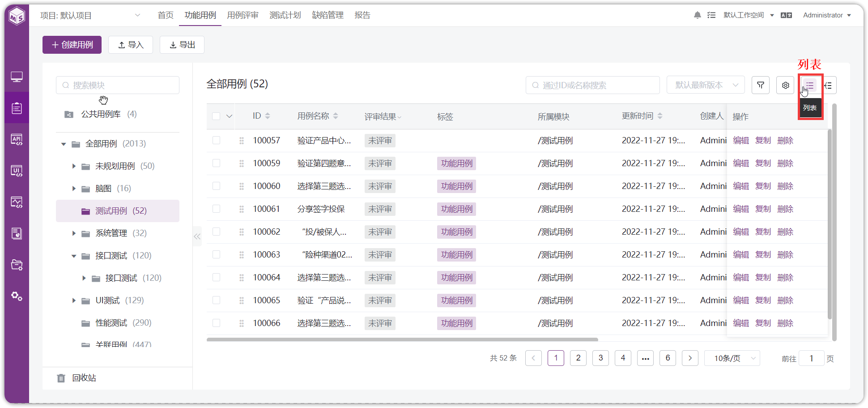Switch to 用例评审 tab
The image size is (868, 408).
click(243, 15)
